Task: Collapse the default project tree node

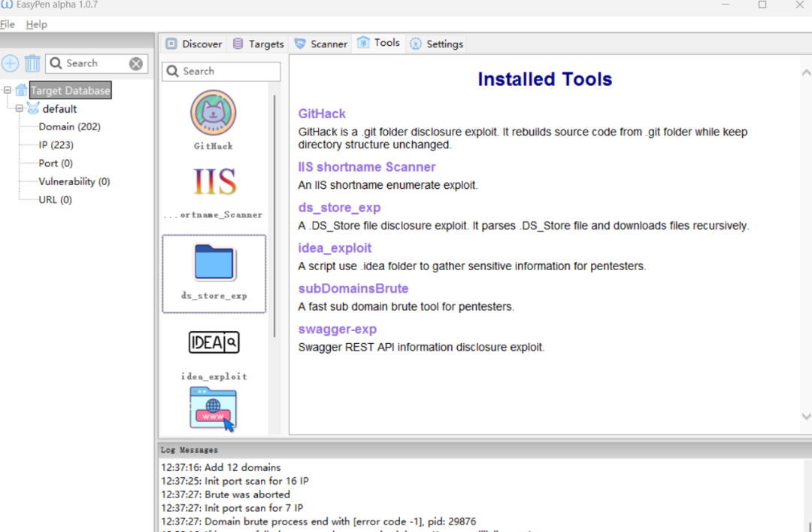Action: click(19, 108)
